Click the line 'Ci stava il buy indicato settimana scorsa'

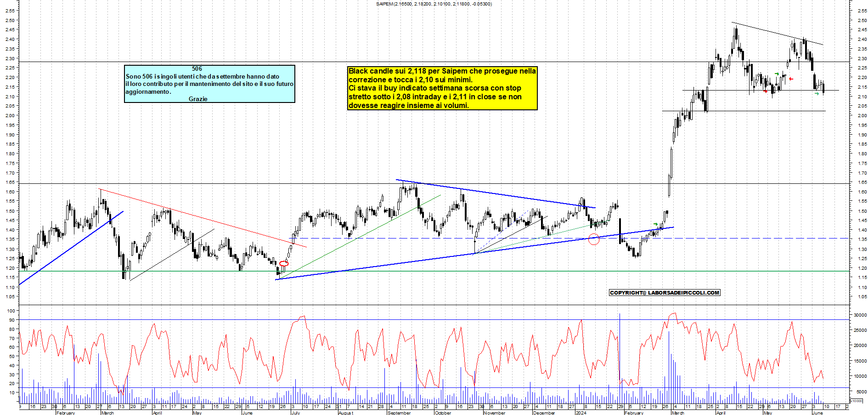pos(435,88)
